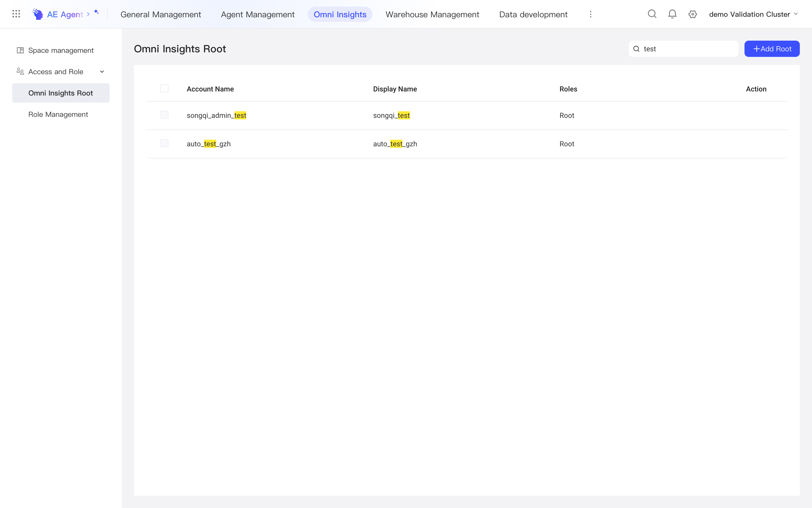Click the Omni Insights Root page title
812x508 pixels.
click(180, 49)
